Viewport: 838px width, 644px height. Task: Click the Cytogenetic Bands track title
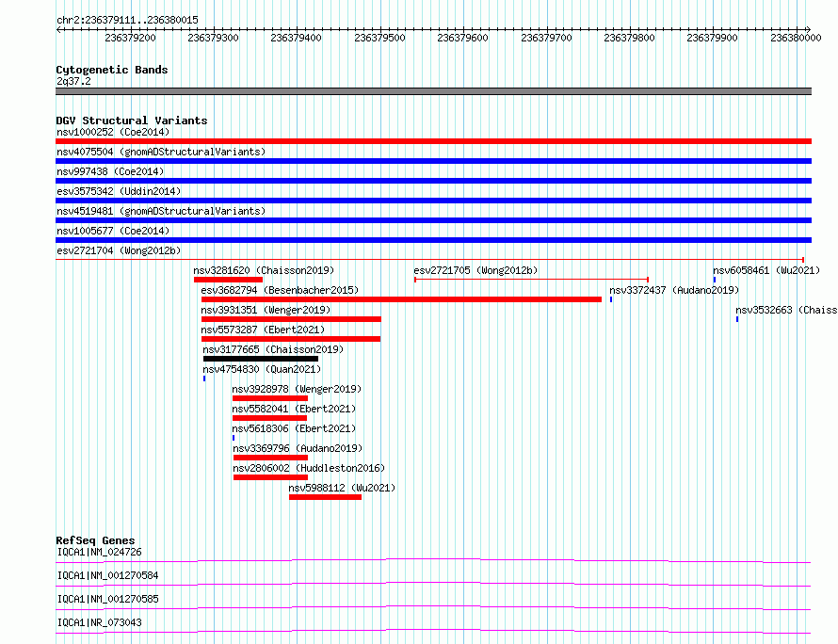pos(112,70)
